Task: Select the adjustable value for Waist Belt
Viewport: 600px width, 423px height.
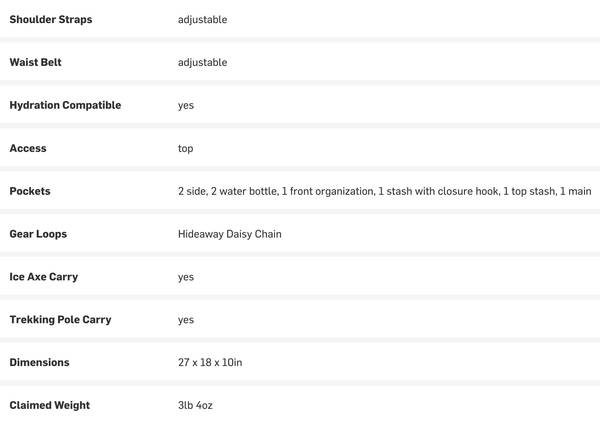Action: 202,63
